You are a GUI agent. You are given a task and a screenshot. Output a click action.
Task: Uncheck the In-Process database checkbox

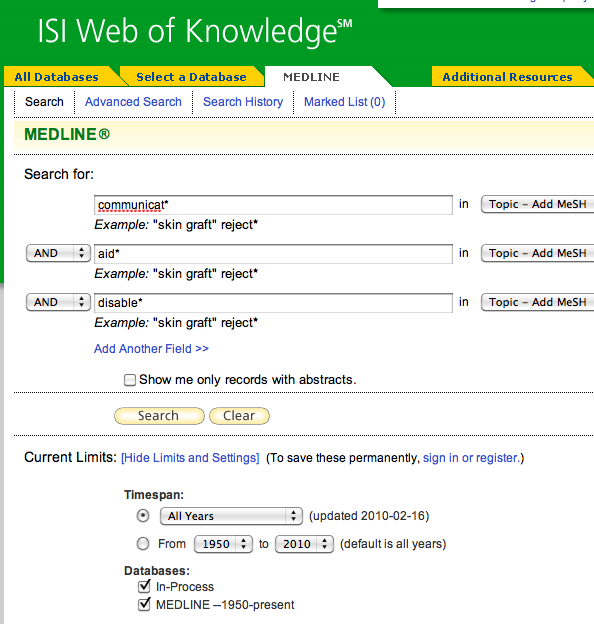coord(144,586)
